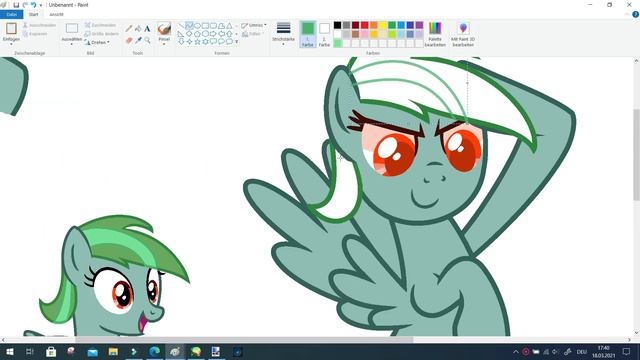Viewport: 640px width, 360px height.
Task: Open Microsoft Edge from the taskbar
Action: 154,351
